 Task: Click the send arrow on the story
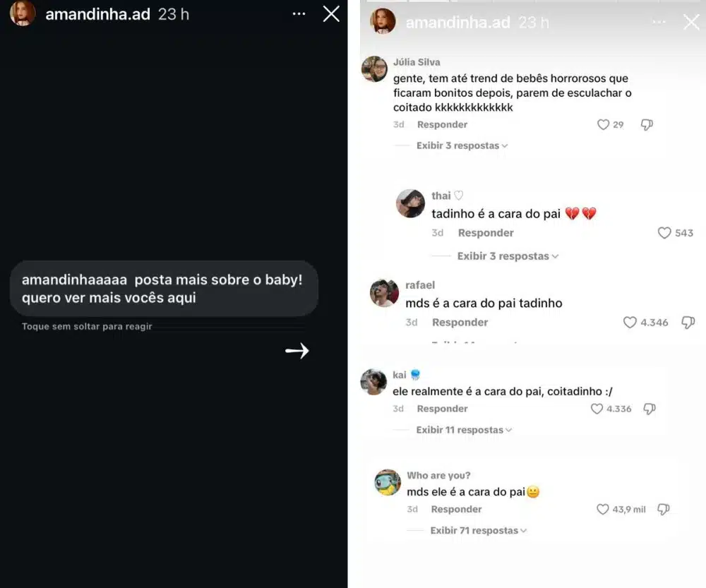(x=297, y=350)
